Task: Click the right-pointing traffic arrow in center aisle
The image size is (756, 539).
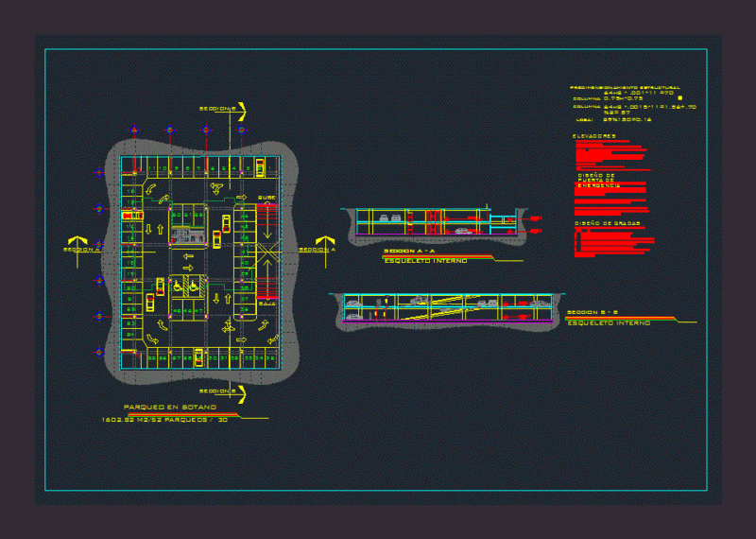Action: (188, 268)
